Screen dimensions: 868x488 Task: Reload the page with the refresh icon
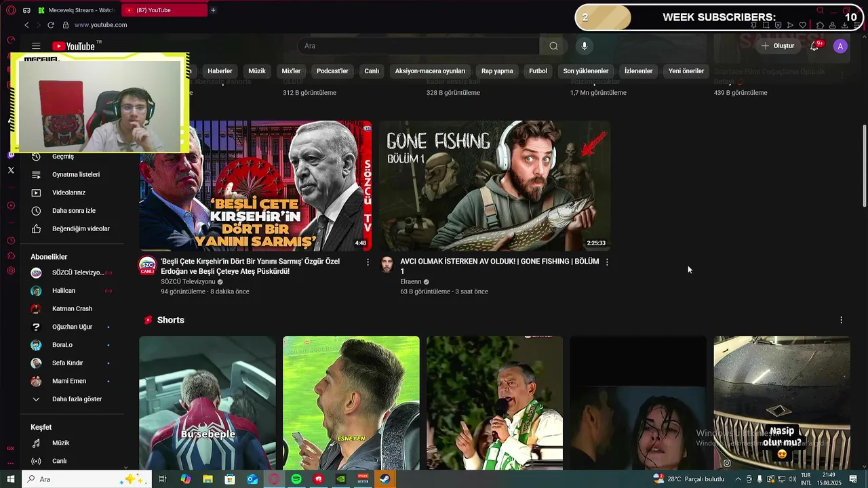[x=50, y=25]
